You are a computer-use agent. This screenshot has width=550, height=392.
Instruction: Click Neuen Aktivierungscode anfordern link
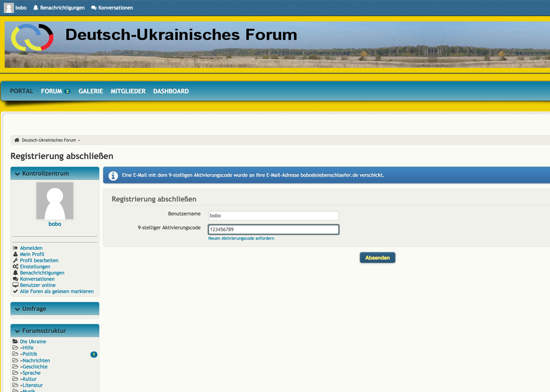(x=241, y=238)
